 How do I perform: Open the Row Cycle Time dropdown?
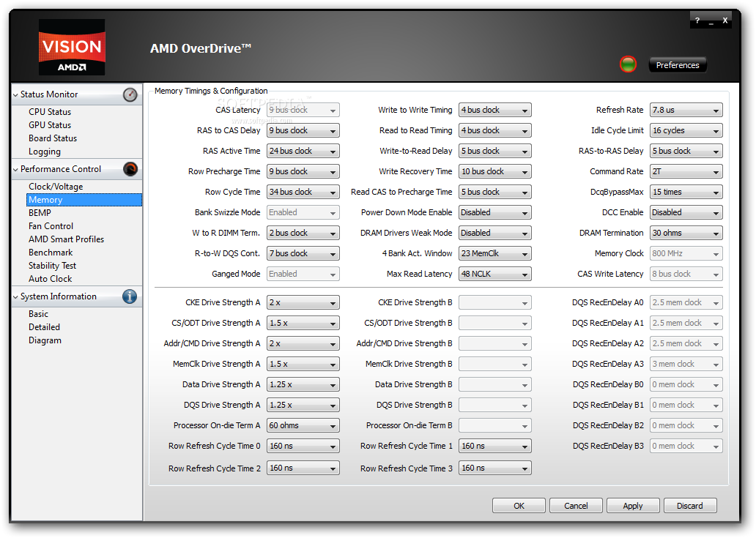[303, 193]
